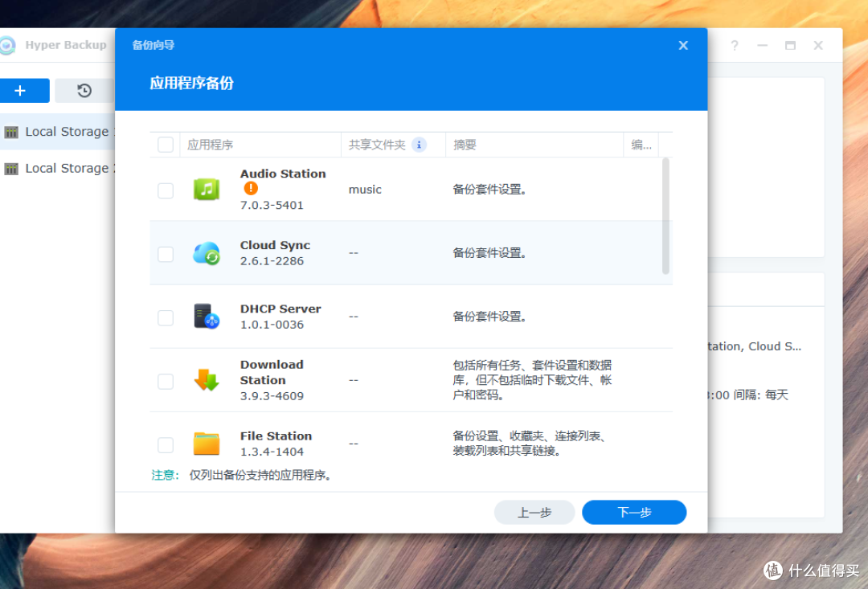Click the 注意 note text at dialog bottom
Screen dimensions: 868x589
coord(242,476)
